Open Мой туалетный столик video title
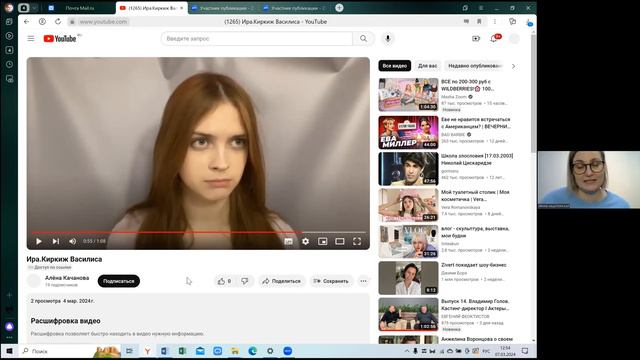Screen dimensions: 640x360 [475, 196]
